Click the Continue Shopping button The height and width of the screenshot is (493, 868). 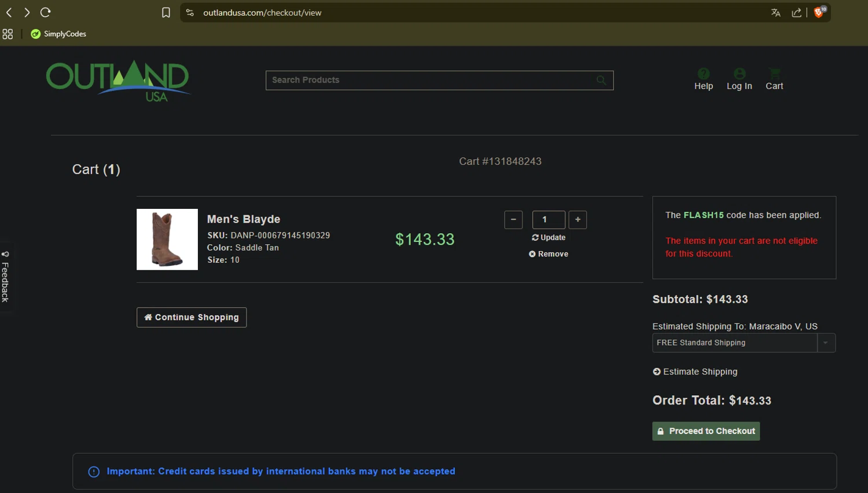click(192, 317)
